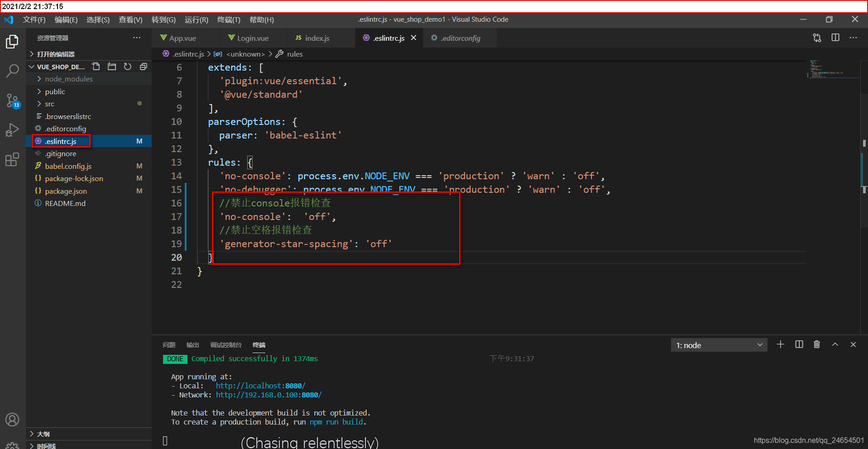The width and height of the screenshot is (868, 449).
Task: Open the Search view in activity bar
Action: (12, 71)
